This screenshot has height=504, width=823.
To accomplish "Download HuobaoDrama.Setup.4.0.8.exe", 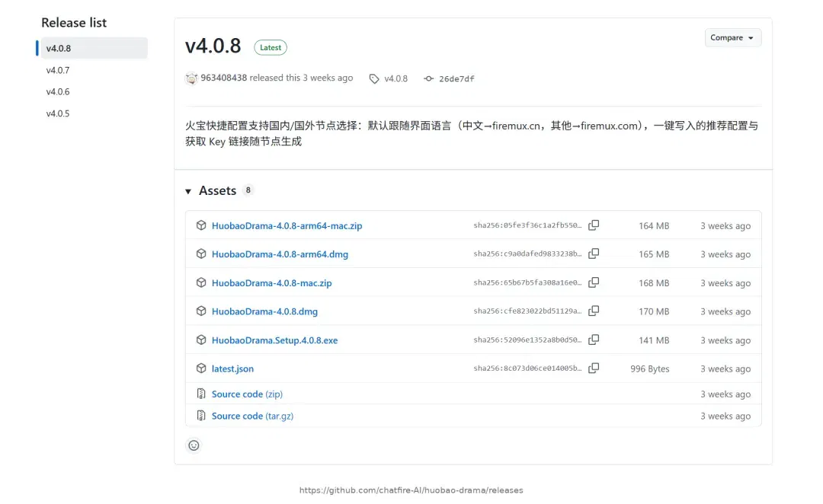I will pyautogui.click(x=274, y=340).
